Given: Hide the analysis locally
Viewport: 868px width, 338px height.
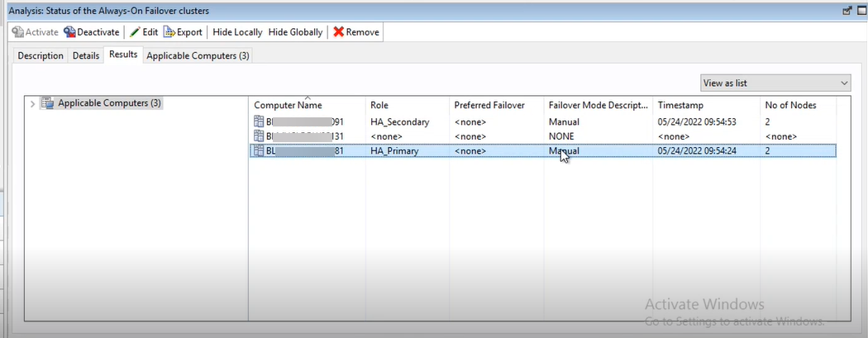Looking at the screenshot, I should [237, 32].
